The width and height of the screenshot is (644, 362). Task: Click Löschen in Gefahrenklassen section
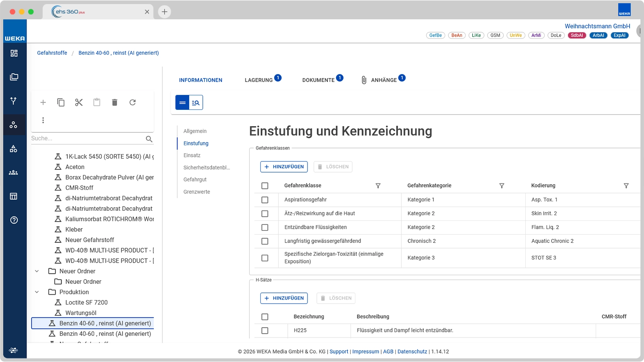pyautogui.click(x=333, y=167)
